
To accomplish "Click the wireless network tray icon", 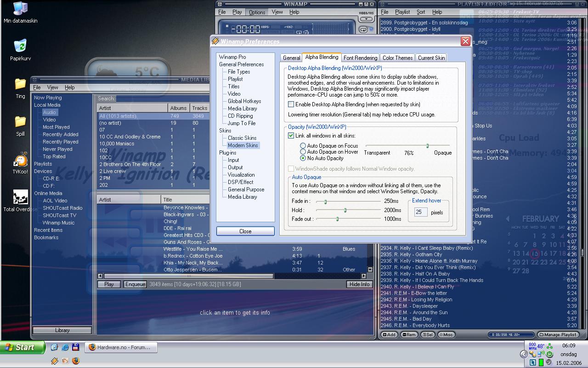I will [541, 354].
